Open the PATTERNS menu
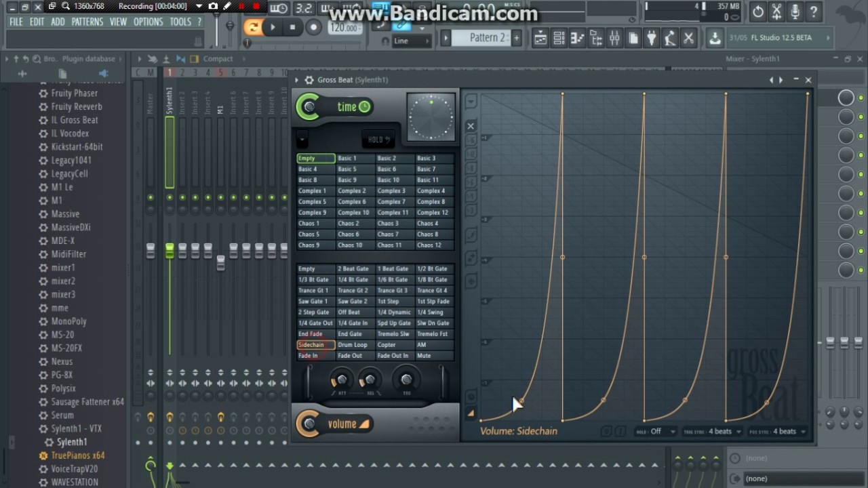Viewport: 868px width, 488px height. (87, 22)
